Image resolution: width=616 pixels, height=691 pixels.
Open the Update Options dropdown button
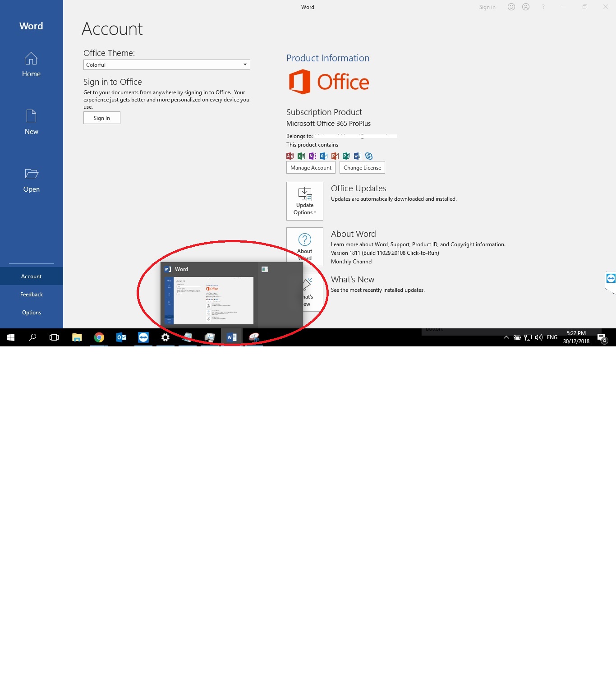305,201
